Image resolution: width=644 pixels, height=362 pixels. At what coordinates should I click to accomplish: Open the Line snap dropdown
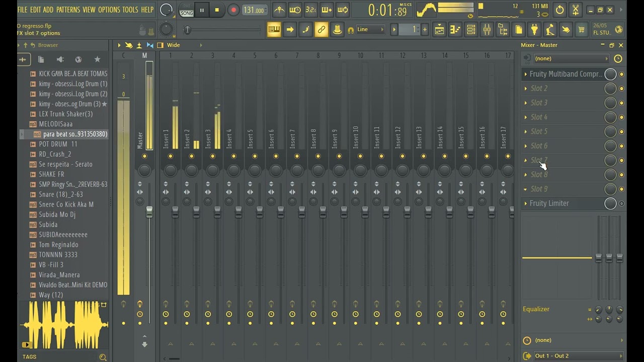(370, 30)
